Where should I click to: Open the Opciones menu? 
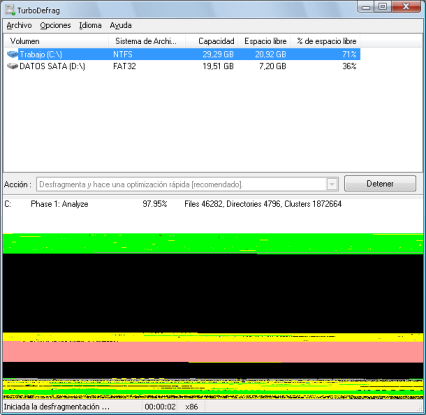pos(55,25)
